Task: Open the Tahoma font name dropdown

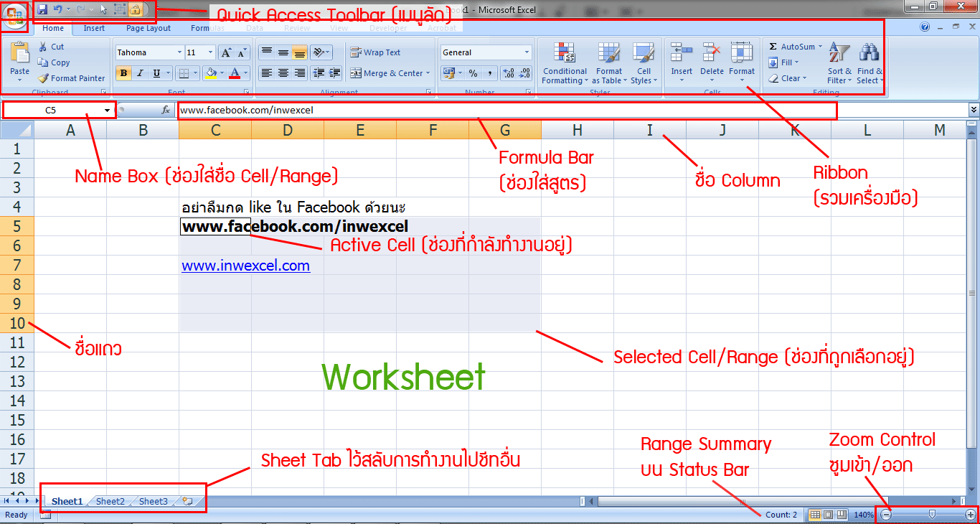Action: click(179, 52)
